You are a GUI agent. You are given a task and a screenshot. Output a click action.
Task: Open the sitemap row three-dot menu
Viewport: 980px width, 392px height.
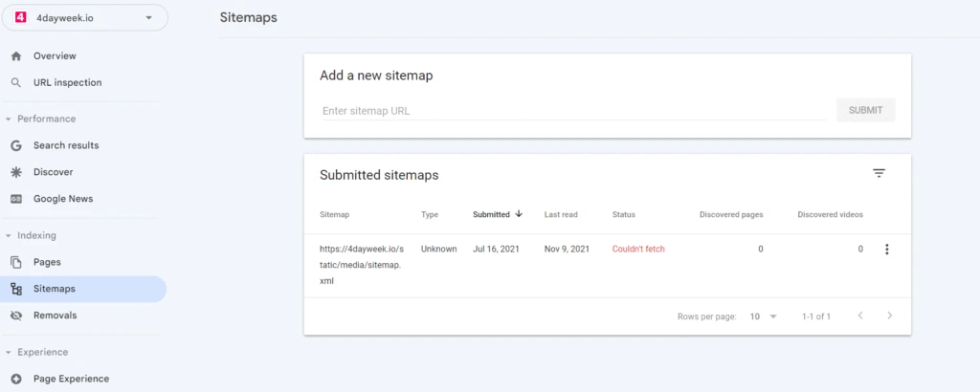coord(886,250)
